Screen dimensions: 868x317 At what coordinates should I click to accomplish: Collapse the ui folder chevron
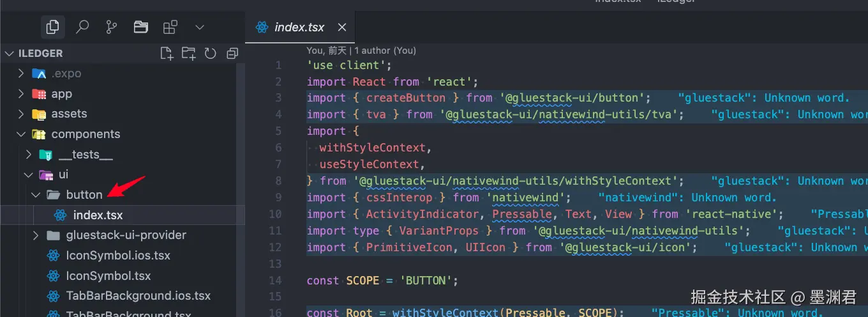click(x=29, y=174)
